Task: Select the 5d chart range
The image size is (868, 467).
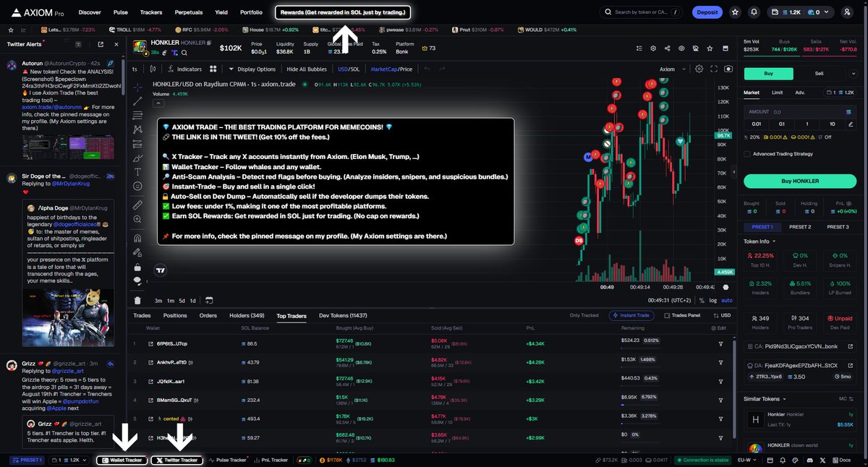Action: click(182, 300)
